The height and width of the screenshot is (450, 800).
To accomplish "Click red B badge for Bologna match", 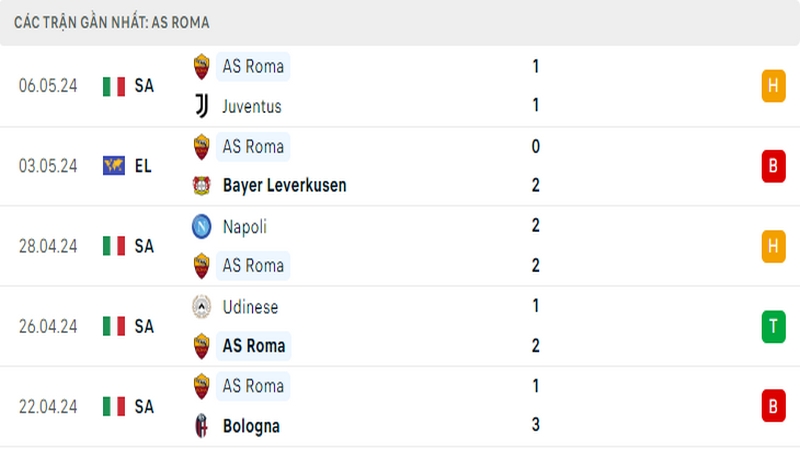I will pyautogui.click(x=773, y=406).
